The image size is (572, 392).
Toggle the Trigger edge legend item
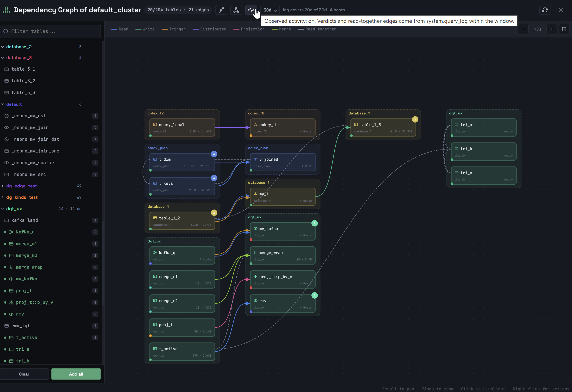[x=174, y=29]
